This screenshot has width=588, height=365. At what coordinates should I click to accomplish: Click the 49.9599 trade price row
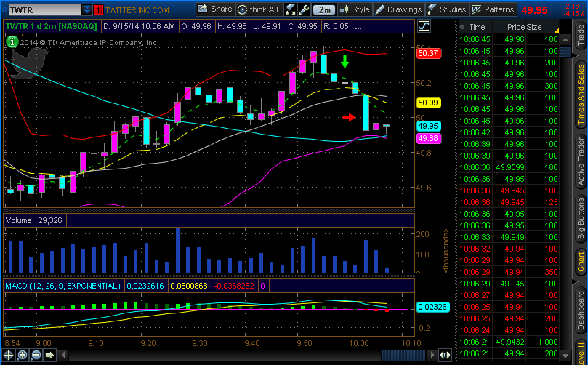pos(509,167)
